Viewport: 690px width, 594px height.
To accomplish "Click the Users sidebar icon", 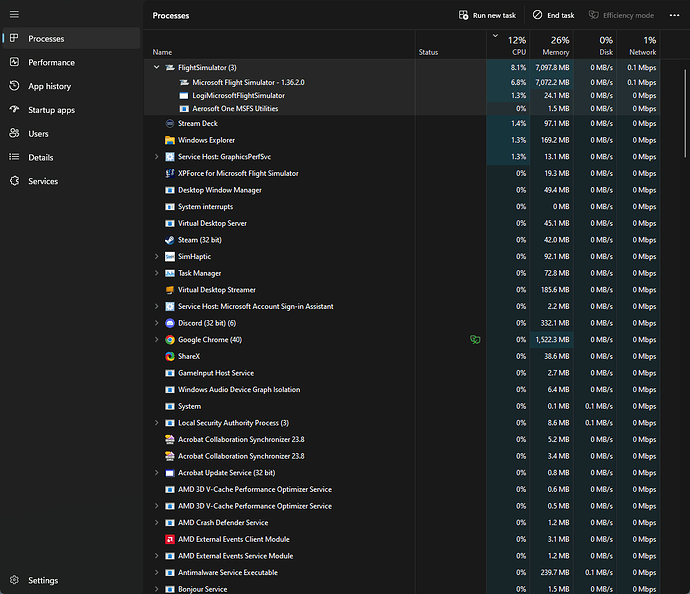I will [14, 133].
